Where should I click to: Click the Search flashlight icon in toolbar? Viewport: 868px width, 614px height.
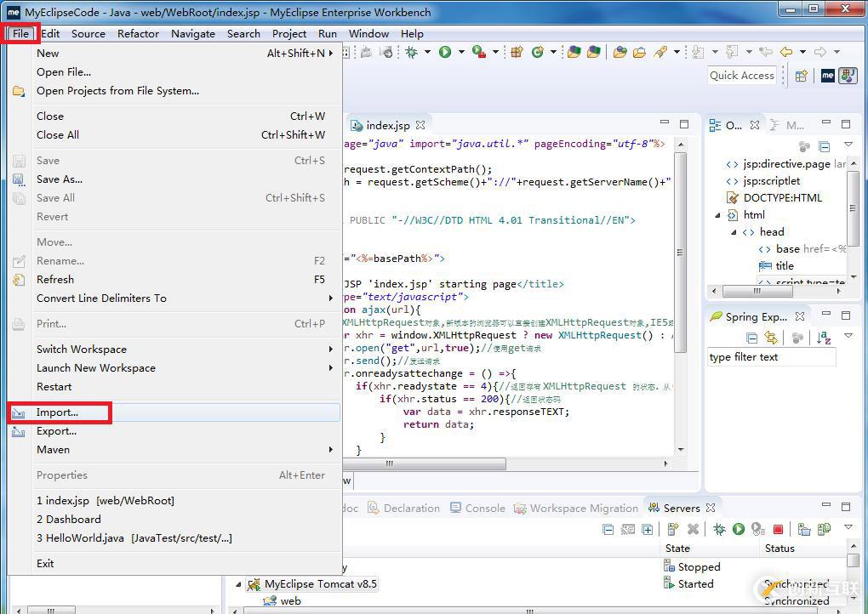click(660, 52)
